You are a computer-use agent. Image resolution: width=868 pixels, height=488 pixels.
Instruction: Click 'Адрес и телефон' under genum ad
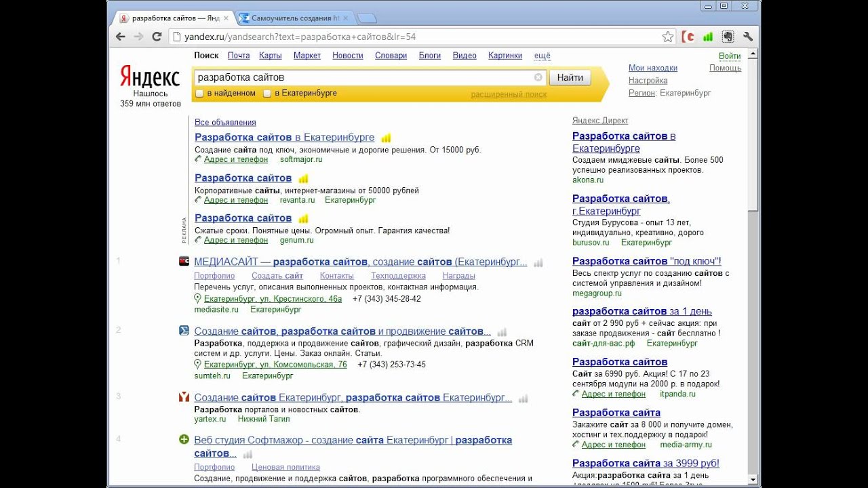pos(236,240)
